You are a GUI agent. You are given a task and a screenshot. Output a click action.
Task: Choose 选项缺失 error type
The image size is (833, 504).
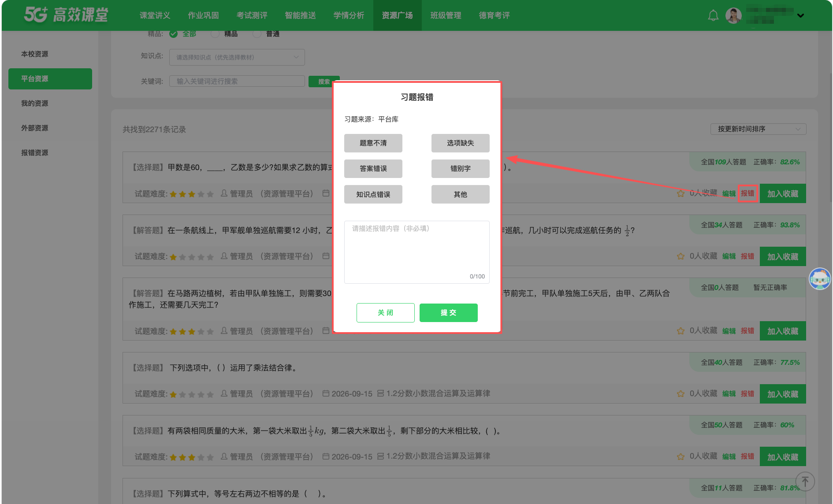pyautogui.click(x=461, y=143)
